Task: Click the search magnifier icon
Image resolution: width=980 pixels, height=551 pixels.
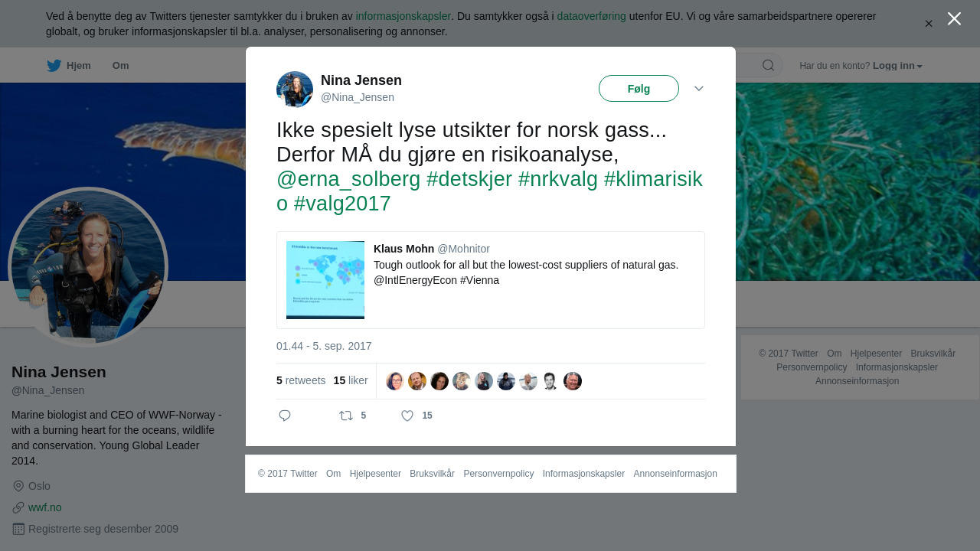Action: tap(768, 65)
